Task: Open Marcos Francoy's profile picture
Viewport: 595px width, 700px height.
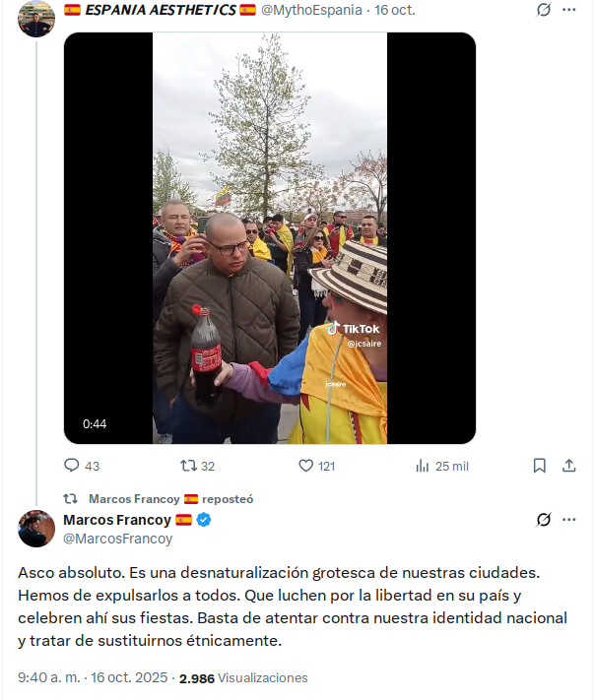Action: coord(36,529)
